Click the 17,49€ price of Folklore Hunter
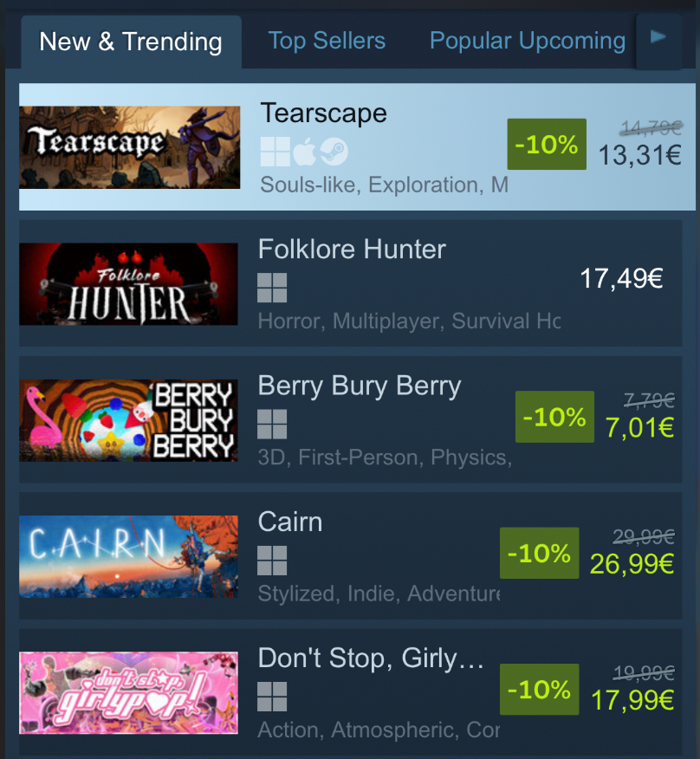This screenshot has height=759, width=700. pyautogui.click(x=621, y=278)
